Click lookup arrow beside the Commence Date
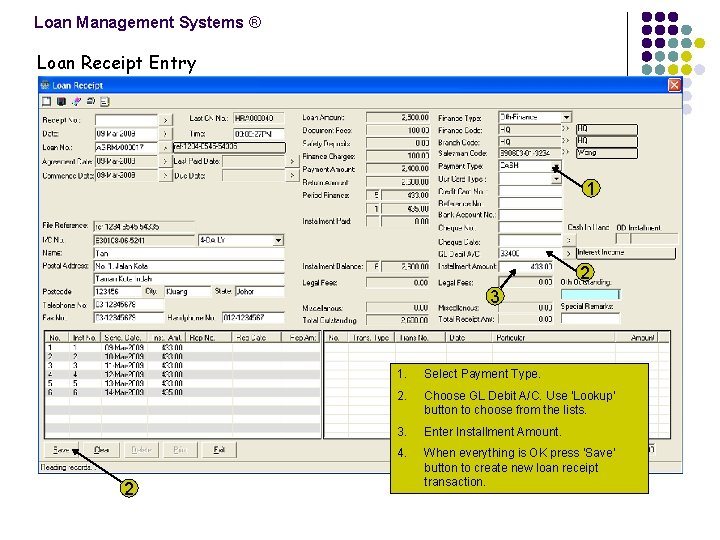Image resolution: width=720 pixels, height=540 pixels. coord(165,175)
